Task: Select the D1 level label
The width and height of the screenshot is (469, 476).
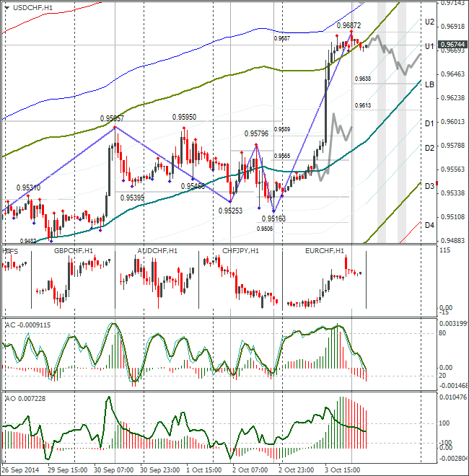Action: coord(429,123)
